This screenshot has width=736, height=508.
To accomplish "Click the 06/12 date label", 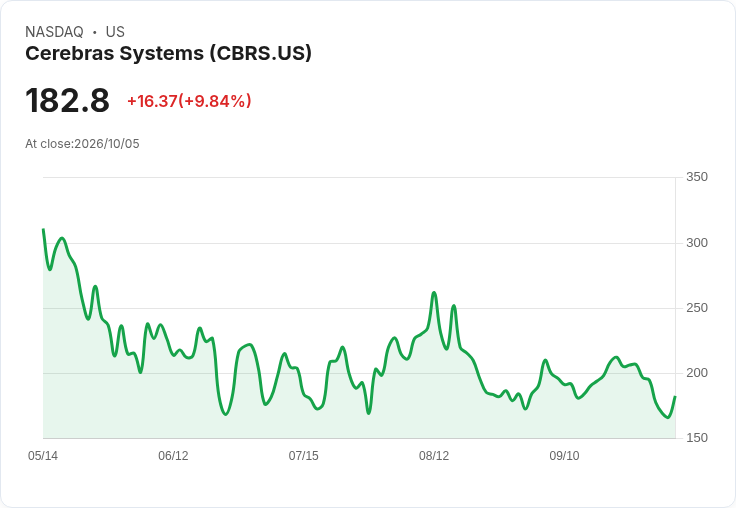I will (173, 456).
